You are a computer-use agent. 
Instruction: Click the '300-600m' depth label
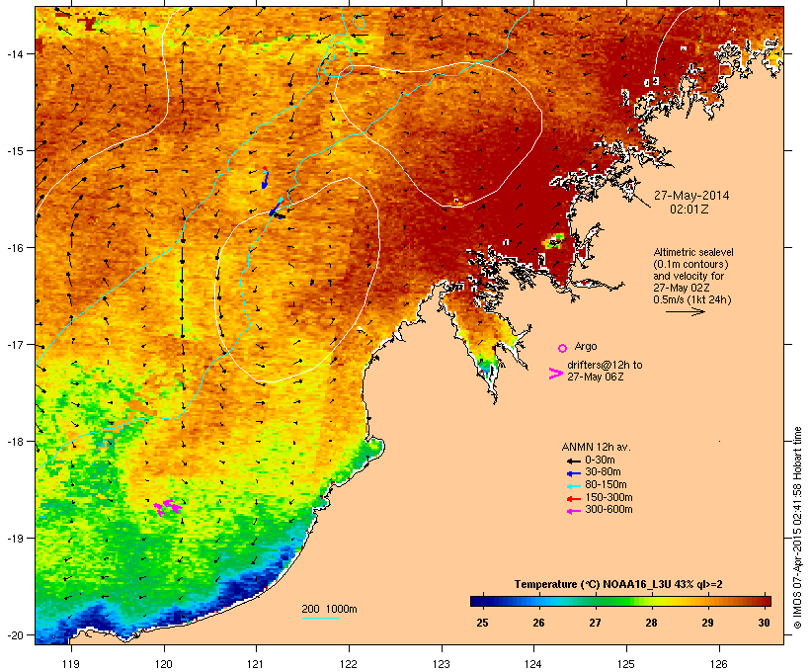[x=608, y=510]
